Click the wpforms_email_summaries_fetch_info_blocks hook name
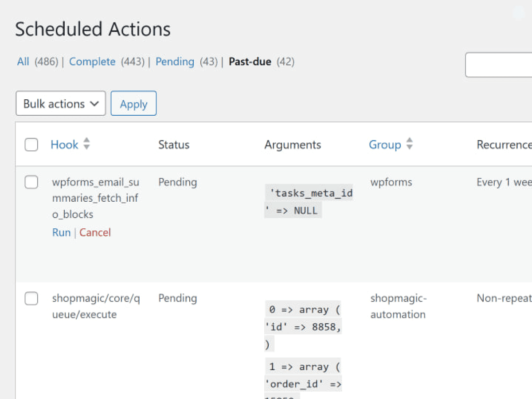The image size is (532, 399). tap(95, 198)
